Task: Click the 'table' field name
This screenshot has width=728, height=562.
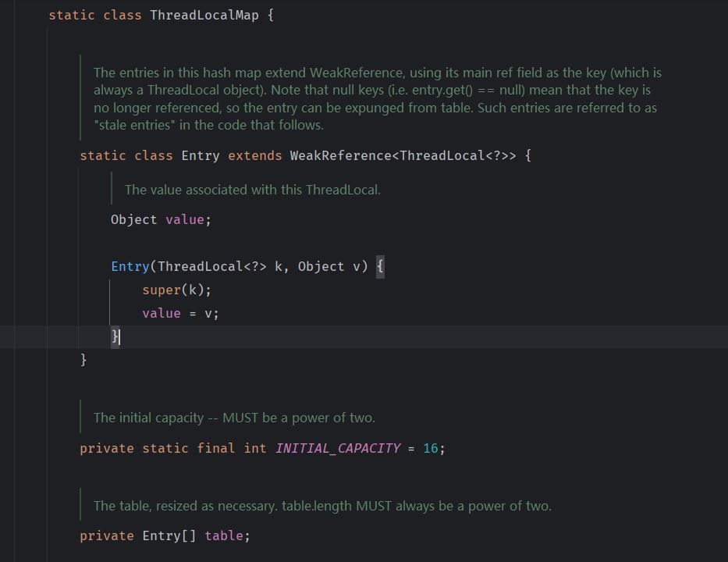Action: [224, 535]
